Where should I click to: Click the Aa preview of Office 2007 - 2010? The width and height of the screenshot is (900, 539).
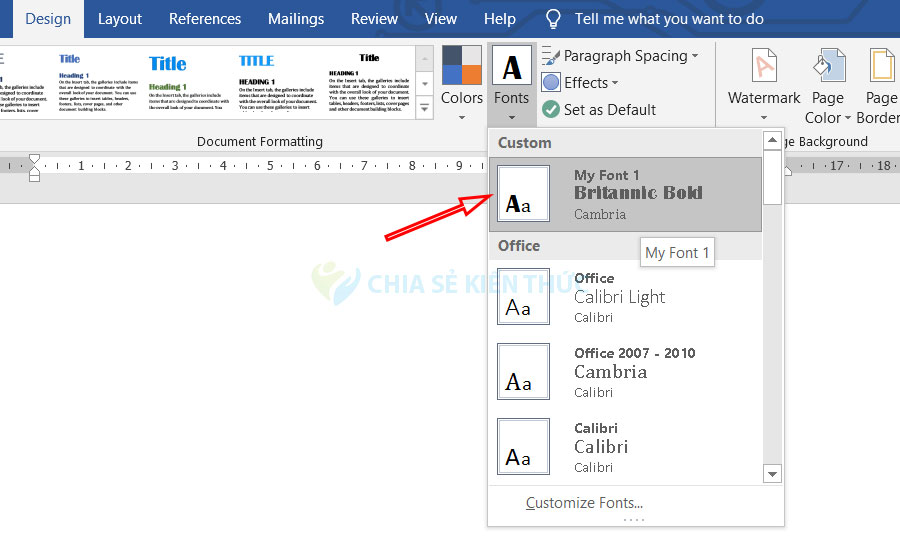[523, 371]
